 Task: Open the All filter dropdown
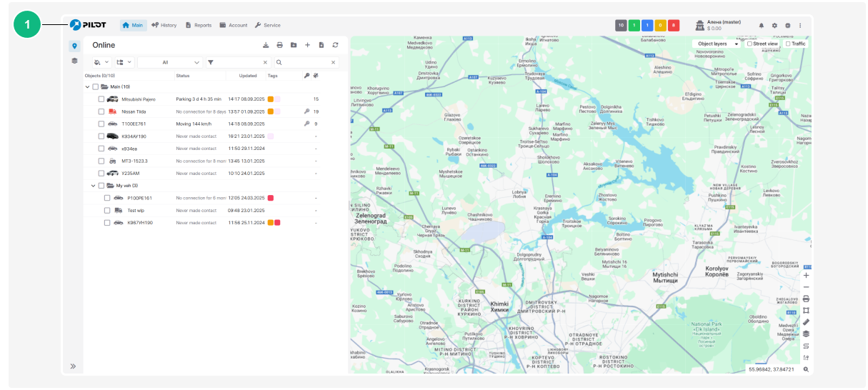[x=169, y=62]
